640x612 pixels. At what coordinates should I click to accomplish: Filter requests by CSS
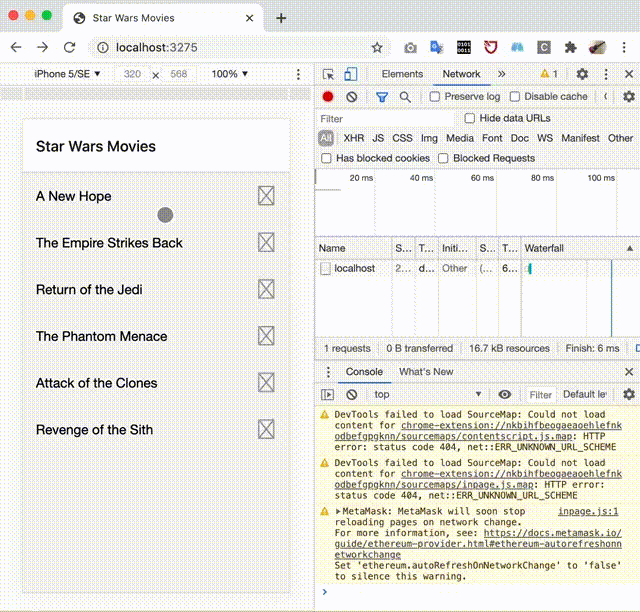coord(402,138)
